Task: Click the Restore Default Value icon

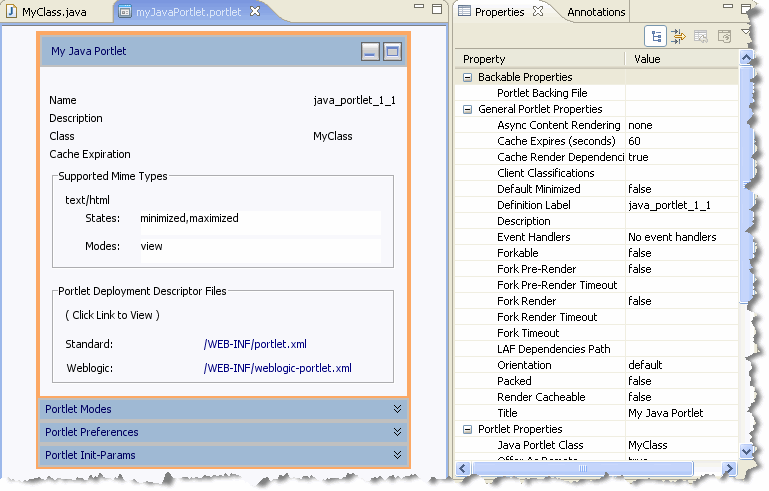Action: (x=701, y=36)
